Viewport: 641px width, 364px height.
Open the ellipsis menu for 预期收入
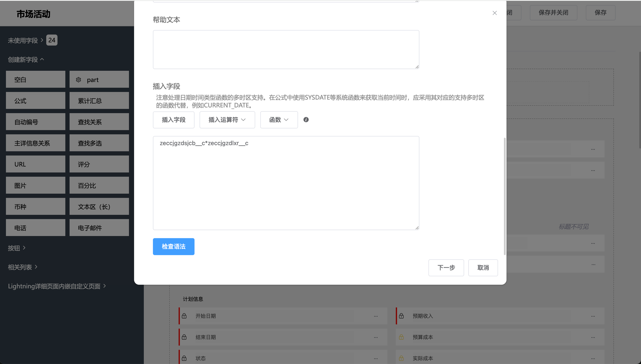click(x=593, y=316)
